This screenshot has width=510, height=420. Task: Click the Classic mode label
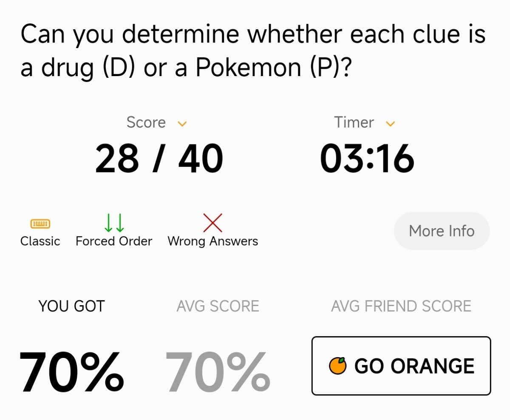click(40, 241)
